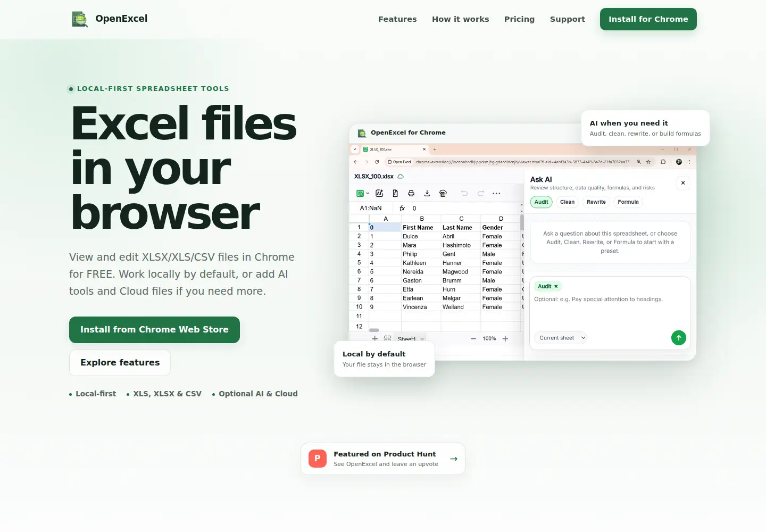The image size is (766, 532).
Task: Close the XLSX_100.xlsx browser tab
Action: (x=424, y=149)
